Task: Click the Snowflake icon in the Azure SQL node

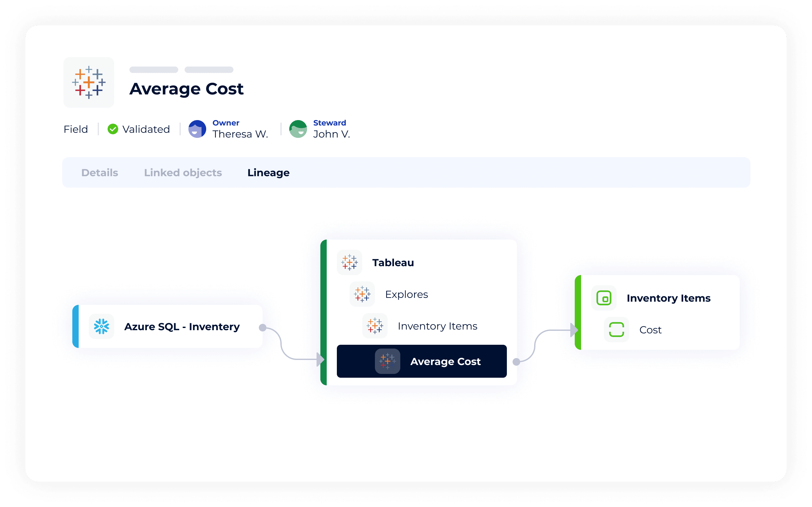Action: click(101, 326)
